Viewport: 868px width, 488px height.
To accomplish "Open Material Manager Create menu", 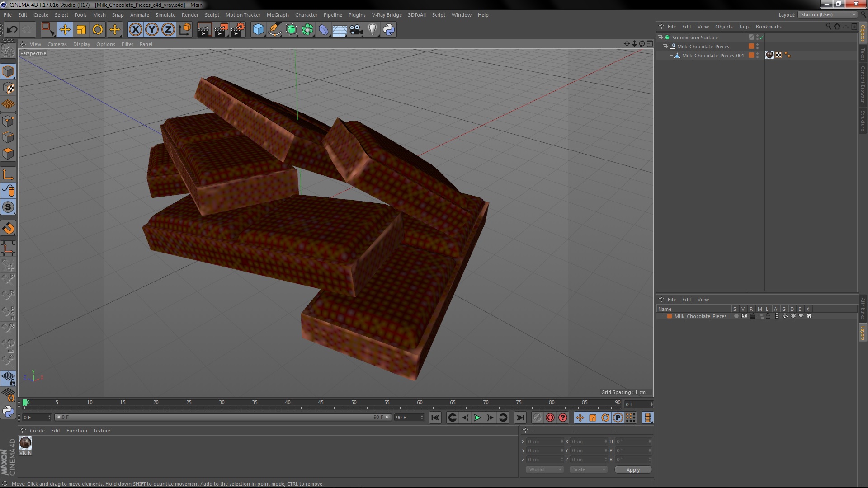I will click(37, 431).
